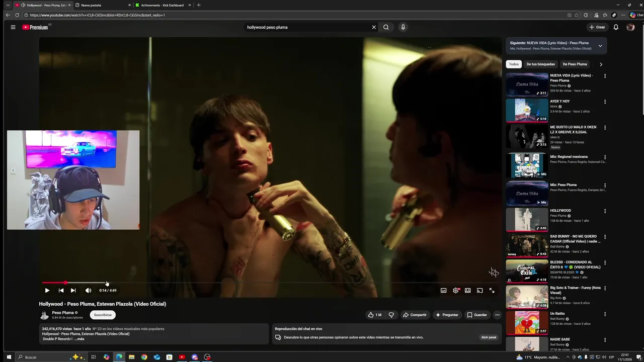Click the Windows taskbar Buscar search box
The width and height of the screenshot is (644, 362).
click(50, 357)
